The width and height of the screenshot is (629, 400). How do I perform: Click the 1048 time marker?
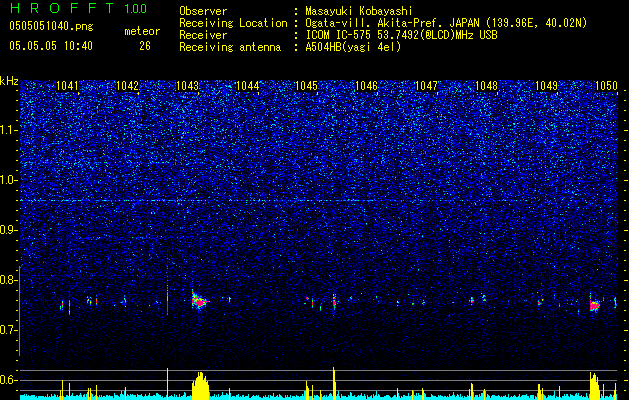(486, 85)
